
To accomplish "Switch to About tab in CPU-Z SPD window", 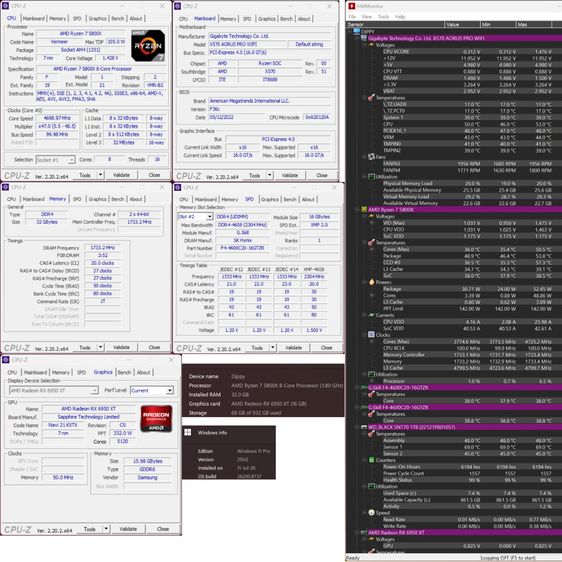I will [308, 200].
